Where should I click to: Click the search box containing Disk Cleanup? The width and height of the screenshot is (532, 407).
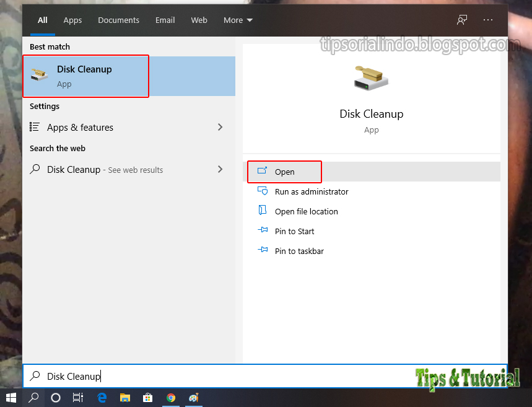click(265, 376)
